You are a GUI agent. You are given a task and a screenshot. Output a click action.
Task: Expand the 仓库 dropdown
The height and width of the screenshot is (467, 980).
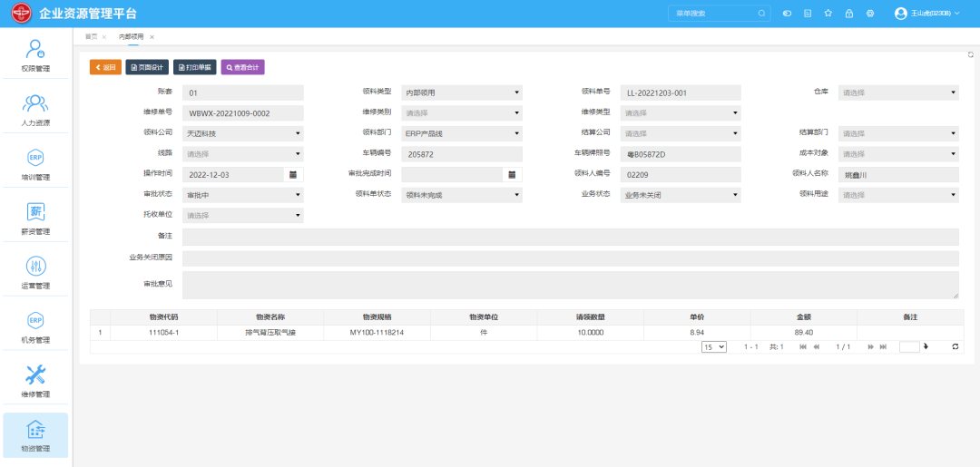click(898, 92)
